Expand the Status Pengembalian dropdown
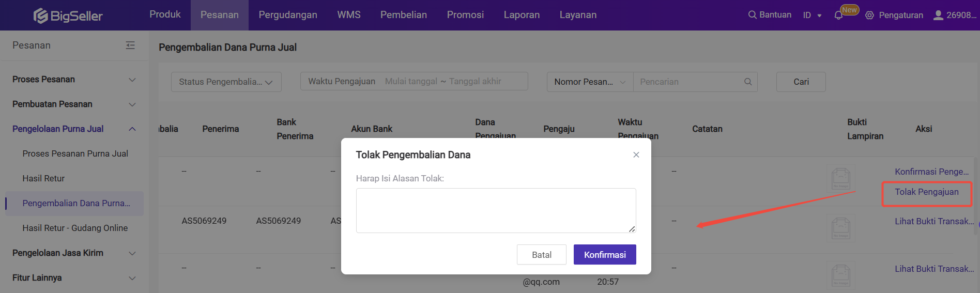The width and height of the screenshot is (980, 293). (x=226, y=82)
